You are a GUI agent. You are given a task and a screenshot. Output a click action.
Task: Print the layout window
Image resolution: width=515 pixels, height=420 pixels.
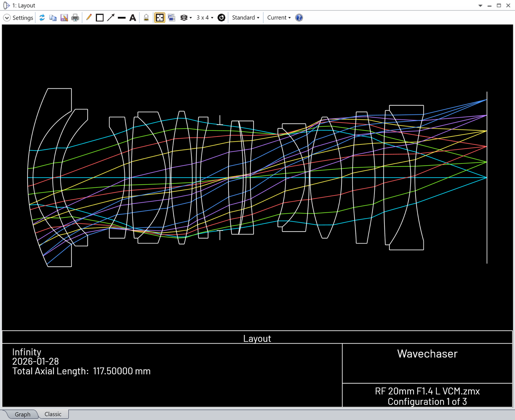tap(75, 18)
